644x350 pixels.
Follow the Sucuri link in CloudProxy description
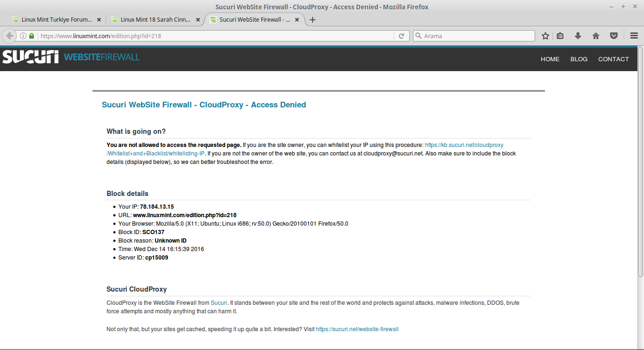click(219, 303)
